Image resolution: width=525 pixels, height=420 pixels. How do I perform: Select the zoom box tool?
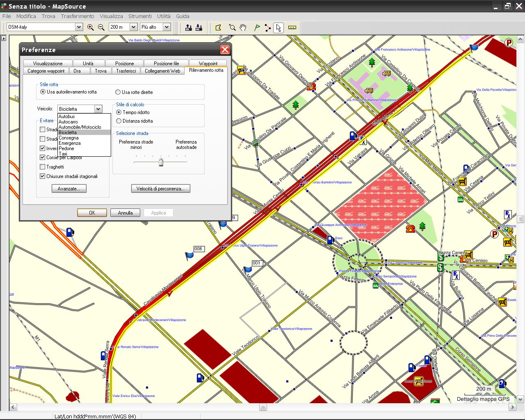coord(232,27)
